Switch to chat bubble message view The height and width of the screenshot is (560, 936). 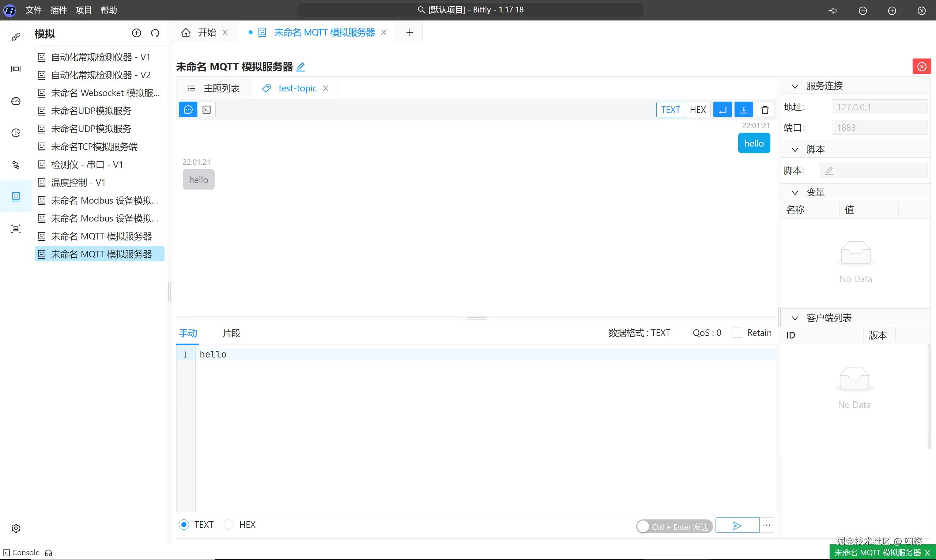pyautogui.click(x=188, y=110)
